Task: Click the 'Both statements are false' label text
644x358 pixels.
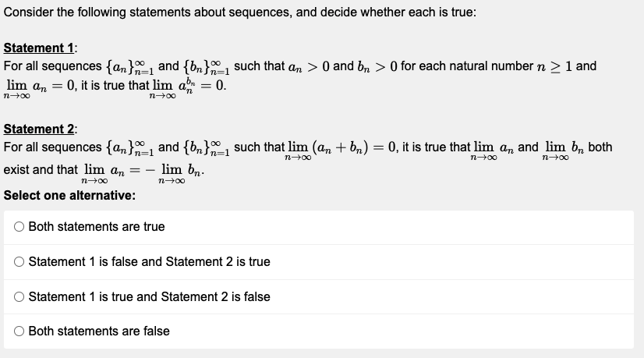Action: point(99,331)
